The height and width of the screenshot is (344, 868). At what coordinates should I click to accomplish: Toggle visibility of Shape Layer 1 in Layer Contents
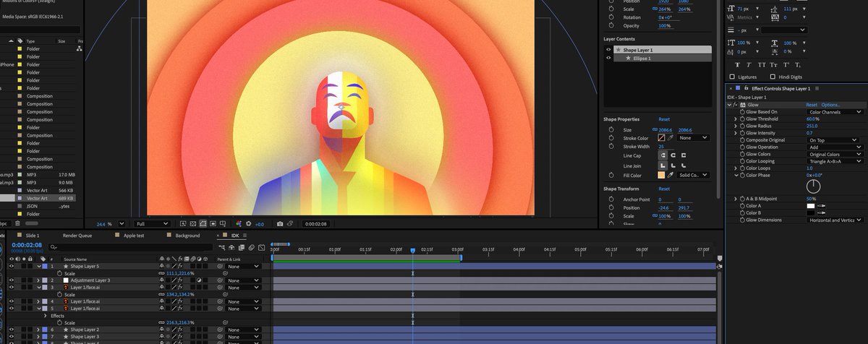[608, 50]
